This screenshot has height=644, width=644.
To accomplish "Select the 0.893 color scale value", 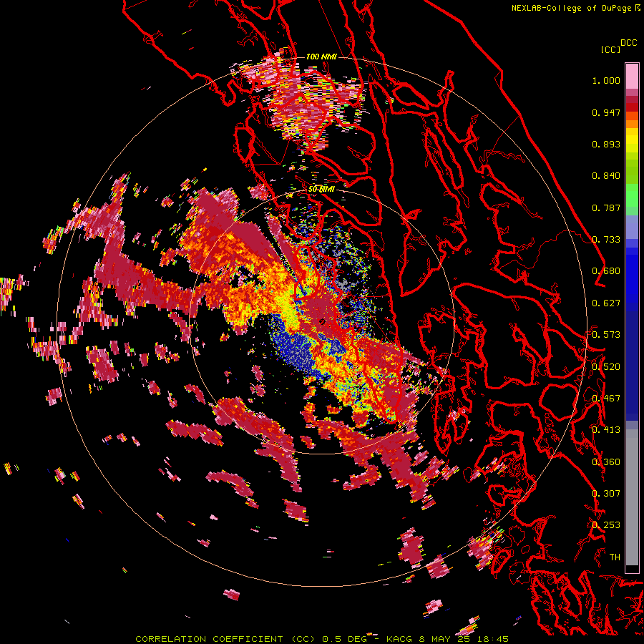I will 606,144.
